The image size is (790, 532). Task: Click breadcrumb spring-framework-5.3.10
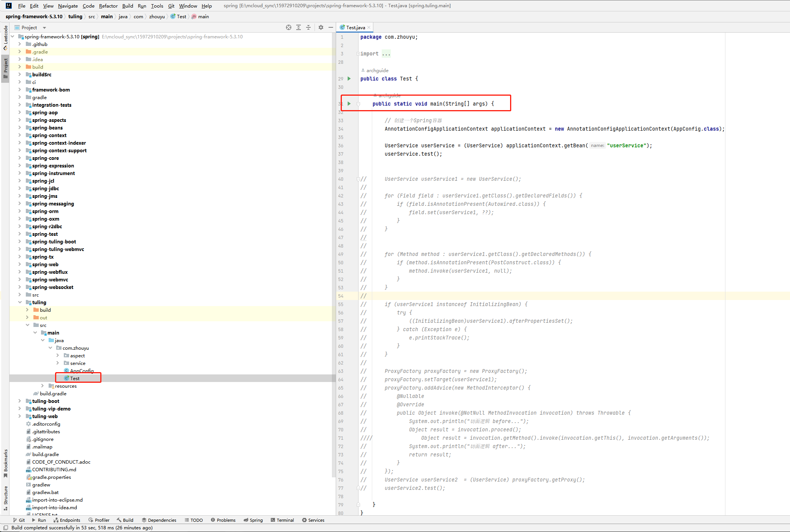click(x=34, y=16)
